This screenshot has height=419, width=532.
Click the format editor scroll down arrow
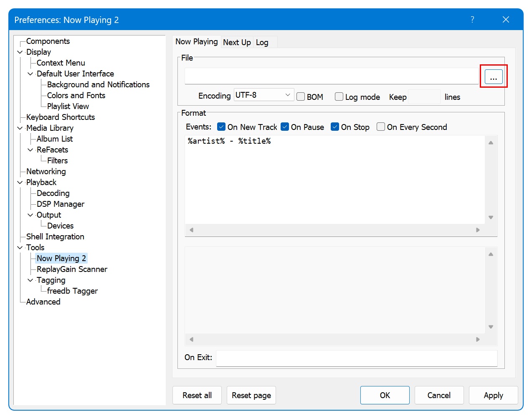coord(491,217)
